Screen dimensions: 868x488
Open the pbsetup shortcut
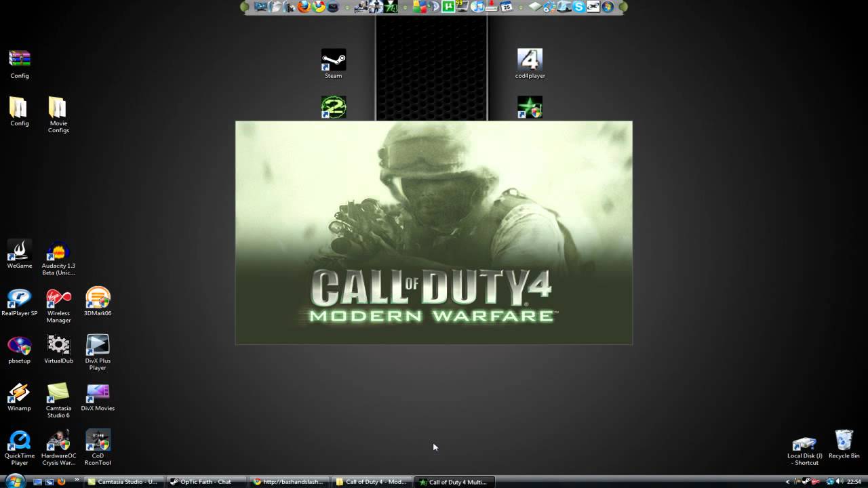[x=19, y=348]
